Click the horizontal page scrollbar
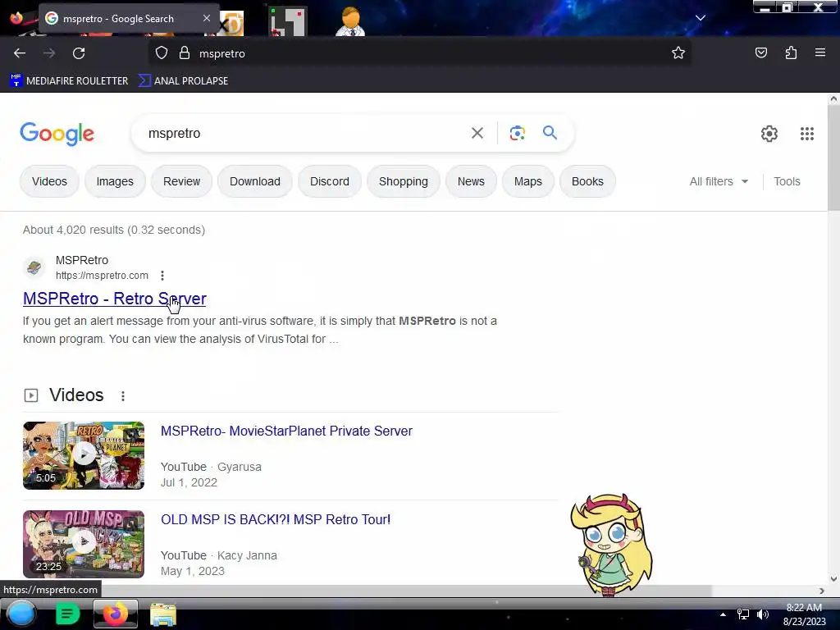The image size is (840, 630). (x=356, y=591)
